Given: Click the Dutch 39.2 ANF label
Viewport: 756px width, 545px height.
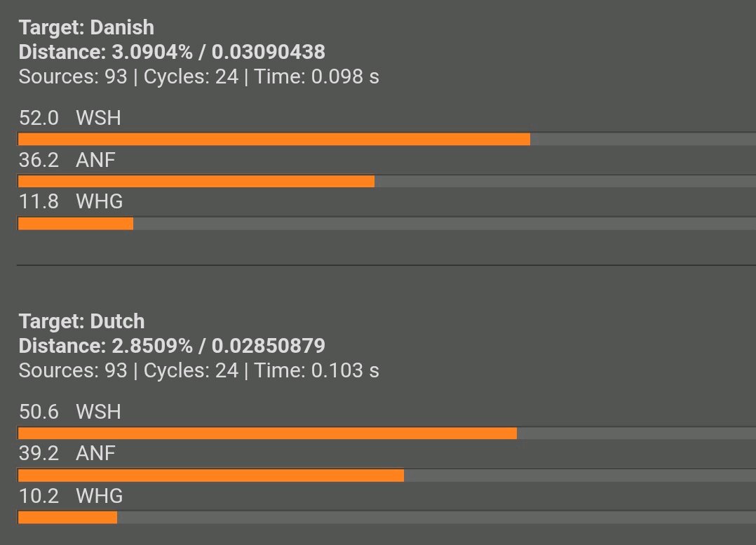Looking at the screenshot, I should pyautogui.click(x=67, y=453).
